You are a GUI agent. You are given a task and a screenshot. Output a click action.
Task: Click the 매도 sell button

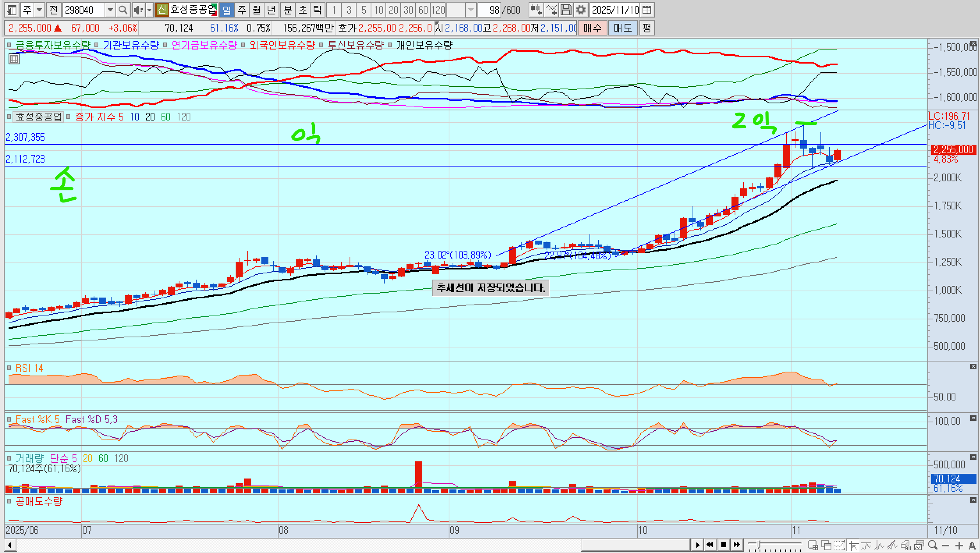coord(622,28)
